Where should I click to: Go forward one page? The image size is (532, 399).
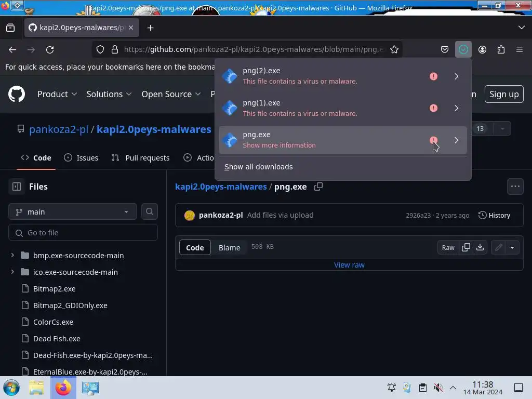(31, 49)
